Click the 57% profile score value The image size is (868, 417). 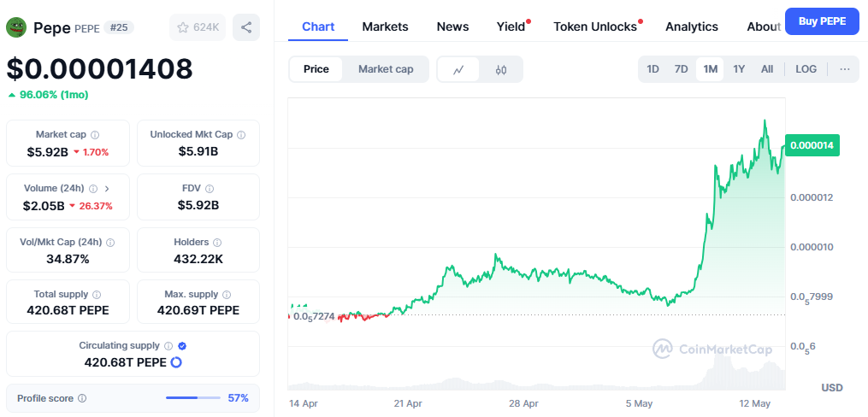238,398
